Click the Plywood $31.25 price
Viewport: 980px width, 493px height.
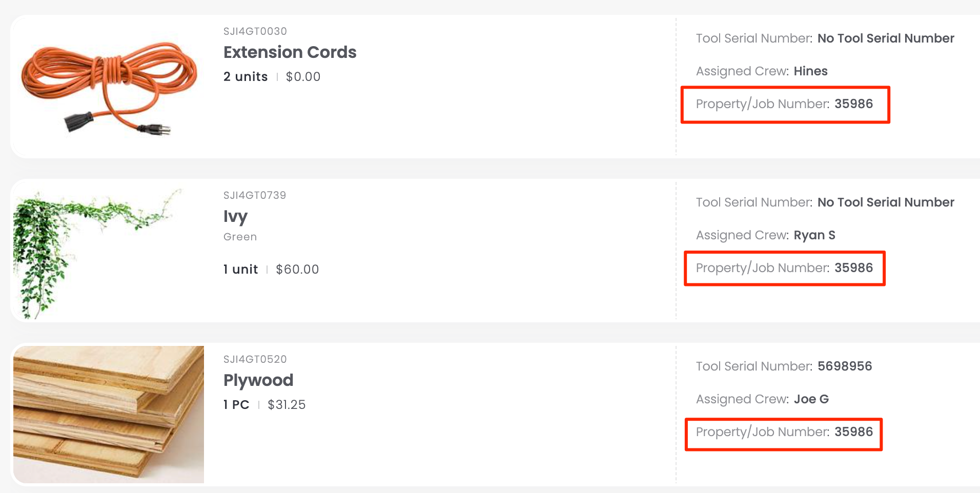[287, 405]
